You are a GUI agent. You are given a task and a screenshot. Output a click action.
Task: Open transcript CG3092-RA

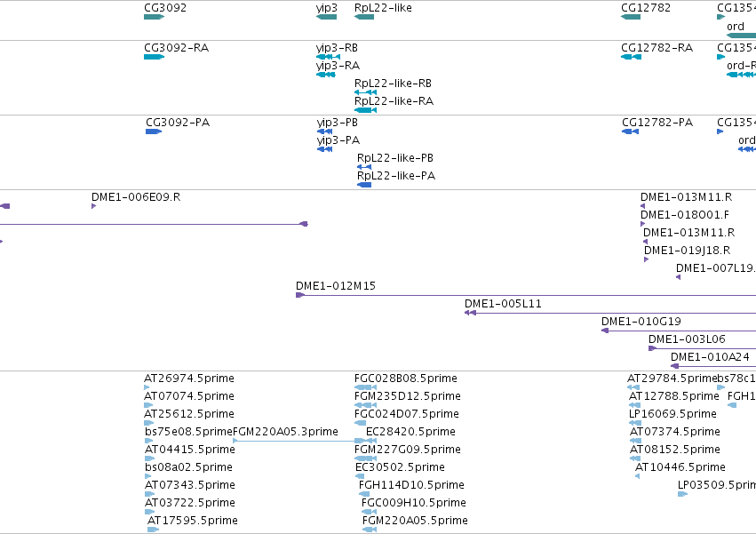[176, 48]
